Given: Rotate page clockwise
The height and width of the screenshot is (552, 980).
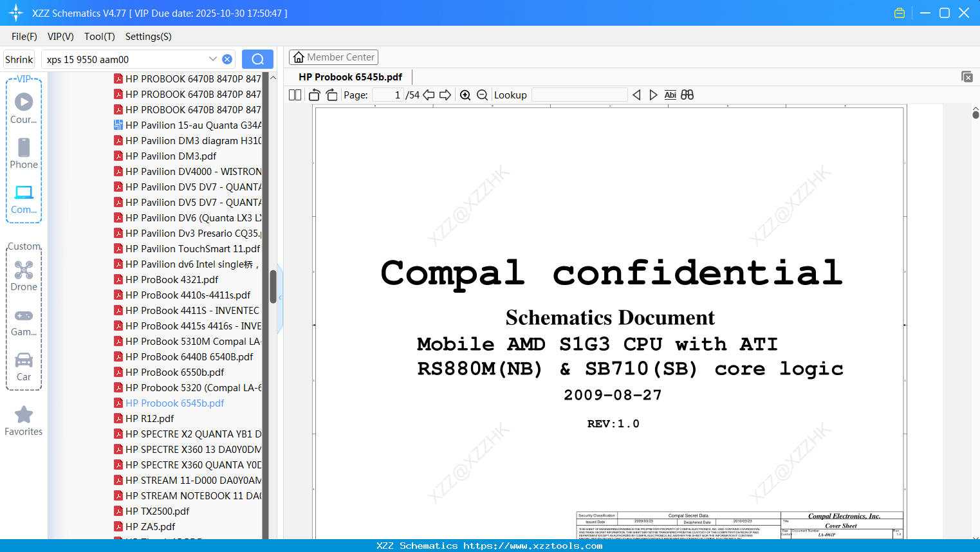Looking at the screenshot, I should pos(331,95).
